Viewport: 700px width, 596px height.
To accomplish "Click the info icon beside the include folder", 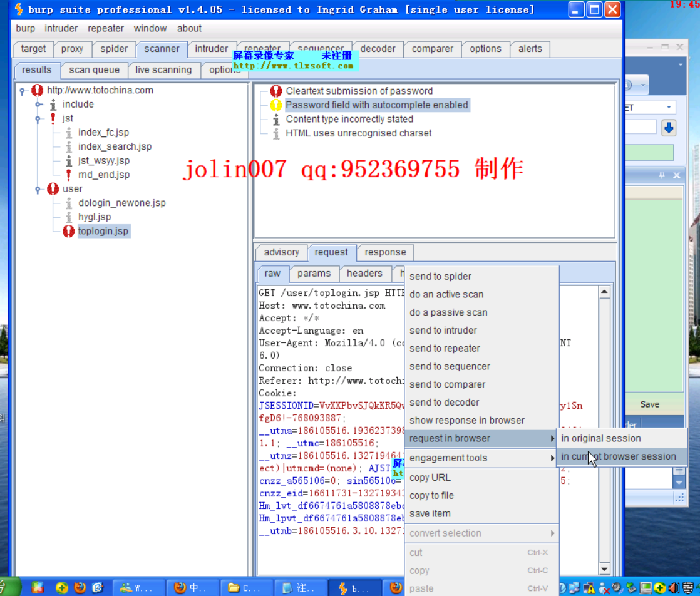I will [53, 105].
